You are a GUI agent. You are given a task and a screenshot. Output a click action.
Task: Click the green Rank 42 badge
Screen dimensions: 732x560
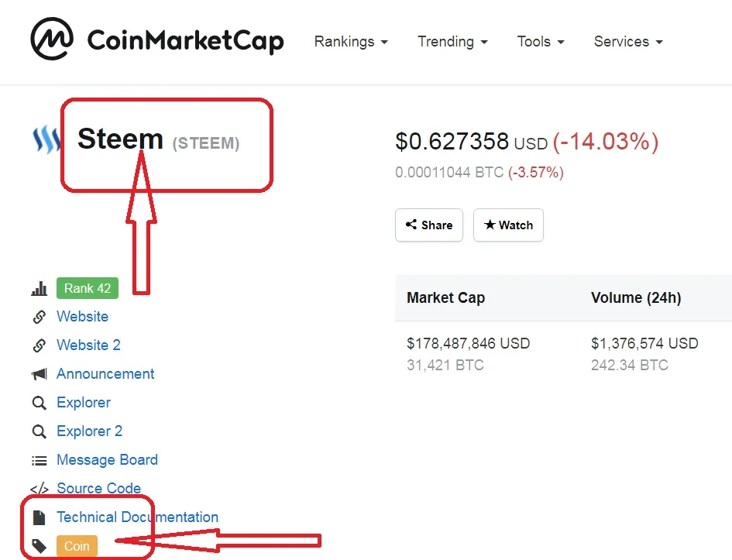pyautogui.click(x=88, y=288)
